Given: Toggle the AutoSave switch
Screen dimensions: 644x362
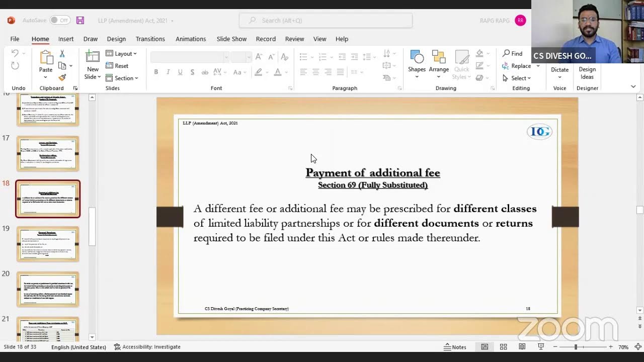Looking at the screenshot, I should [x=60, y=21].
